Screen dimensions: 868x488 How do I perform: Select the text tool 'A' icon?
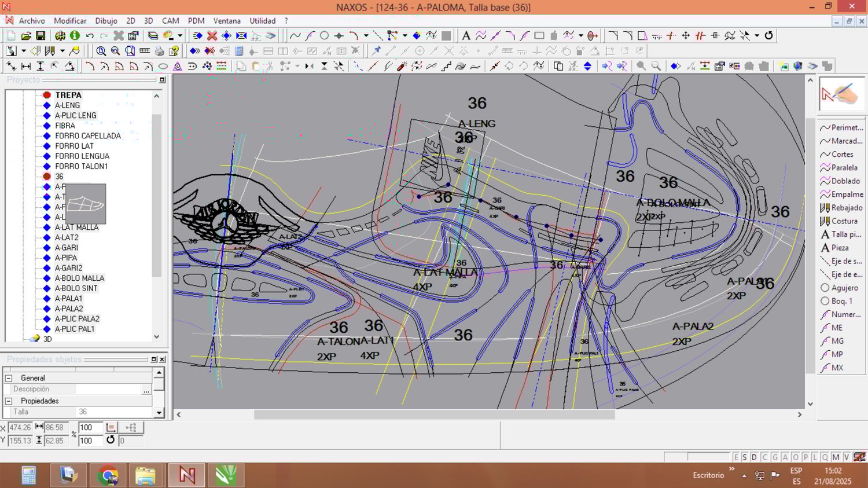pos(465,36)
